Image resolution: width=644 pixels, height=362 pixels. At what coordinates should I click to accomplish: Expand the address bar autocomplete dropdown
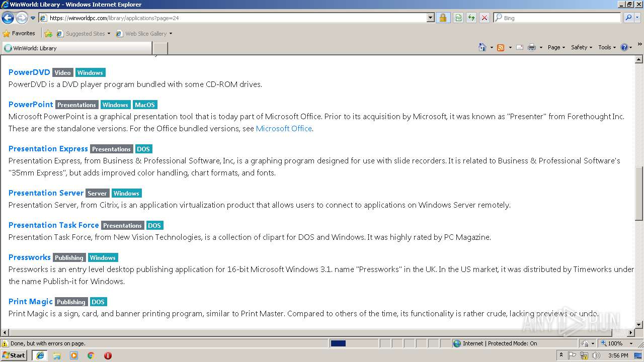click(430, 18)
